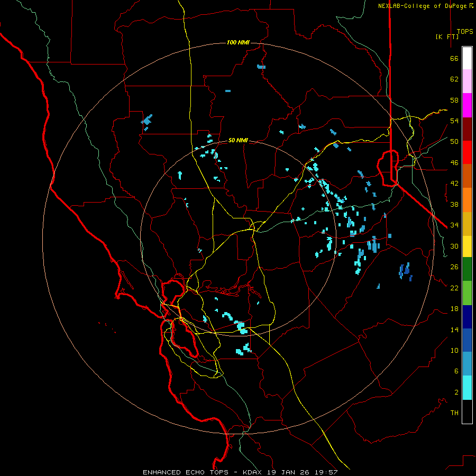Image resolution: width=476 pixels, height=476 pixels.
Task: Click the [K FT] units label
Action: point(447,36)
